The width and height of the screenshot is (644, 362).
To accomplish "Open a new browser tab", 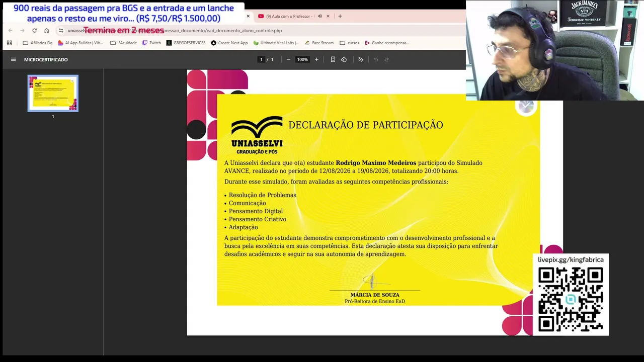I will 340,16.
